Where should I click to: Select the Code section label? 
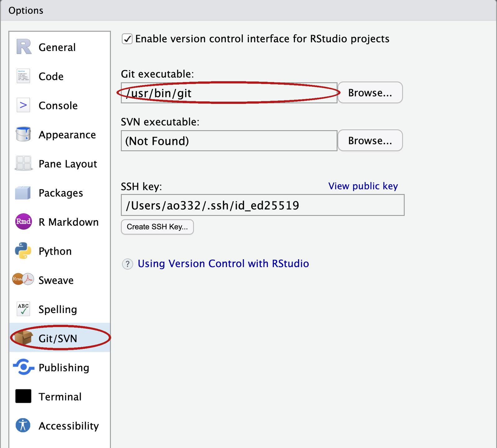click(x=51, y=76)
